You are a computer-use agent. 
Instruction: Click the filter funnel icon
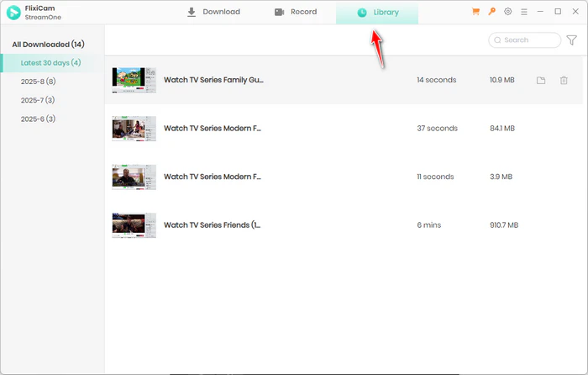572,40
